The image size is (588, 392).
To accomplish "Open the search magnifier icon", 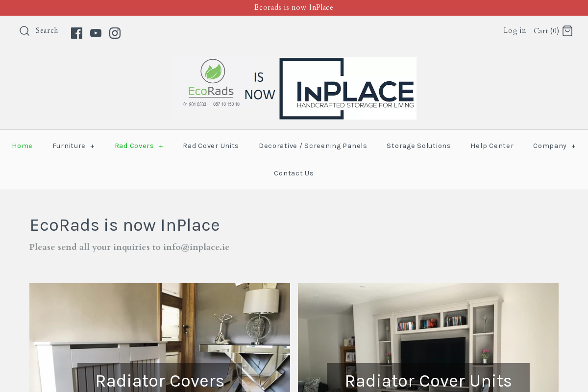I will coord(24,31).
